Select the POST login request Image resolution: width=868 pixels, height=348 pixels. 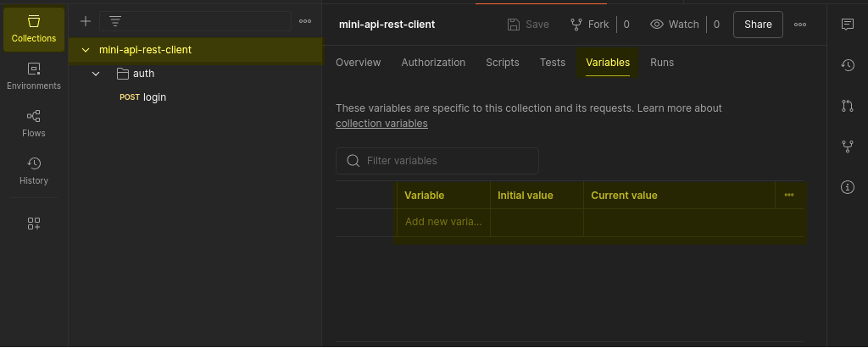(153, 97)
